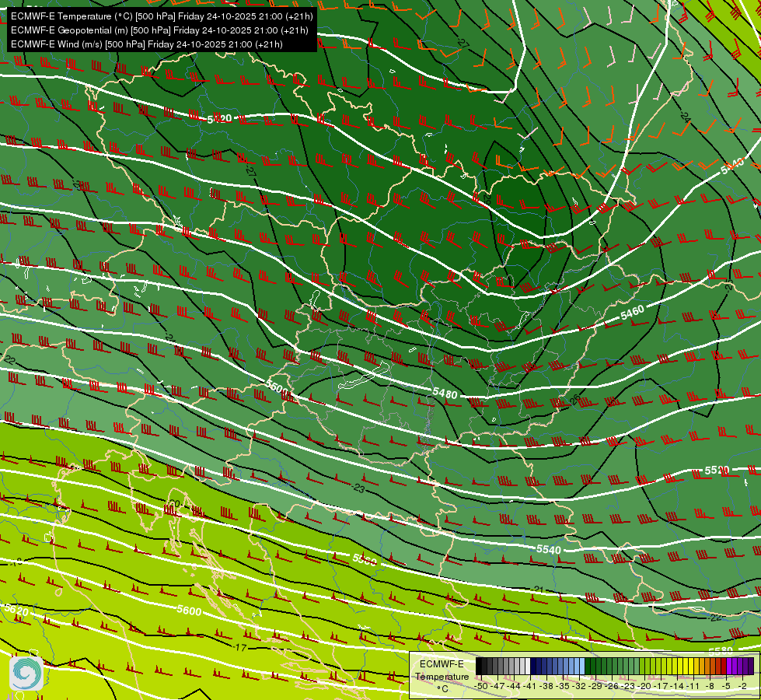This screenshot has width=761, height=700.
Task: Click the -17 isotherm label on map
Action: (x=239, y=648)
